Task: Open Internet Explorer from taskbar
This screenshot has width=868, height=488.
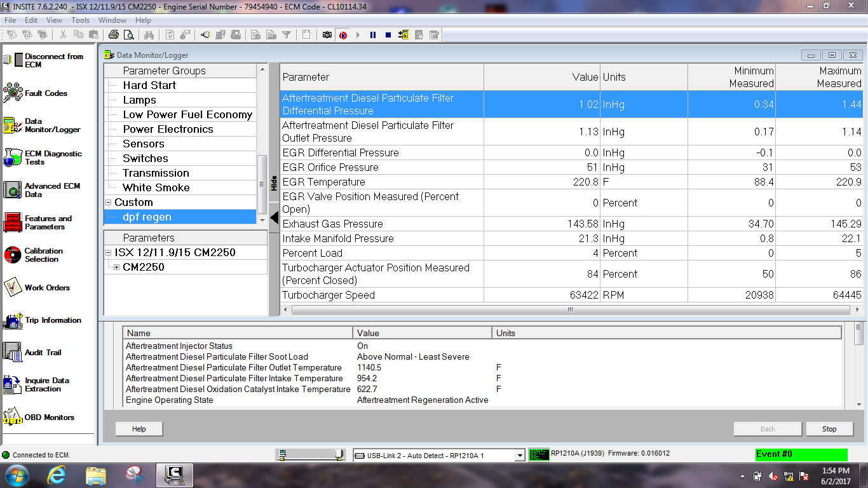Action: pyautogui.click(x=57, y=475)
